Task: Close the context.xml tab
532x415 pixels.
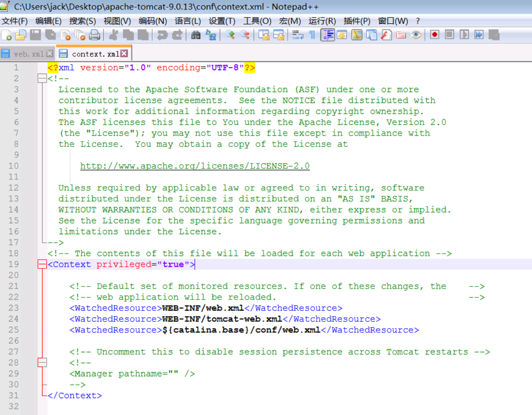Action: [x=124, y=54]
